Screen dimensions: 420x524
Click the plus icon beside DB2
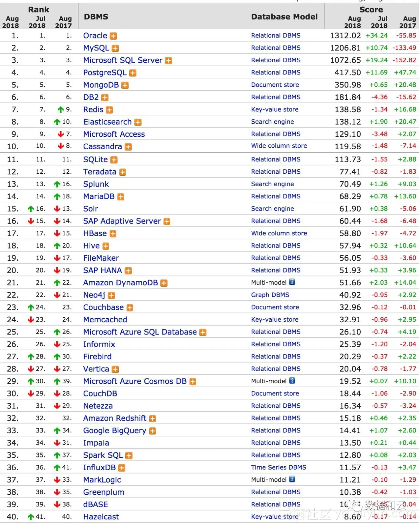tap(105, 98)
